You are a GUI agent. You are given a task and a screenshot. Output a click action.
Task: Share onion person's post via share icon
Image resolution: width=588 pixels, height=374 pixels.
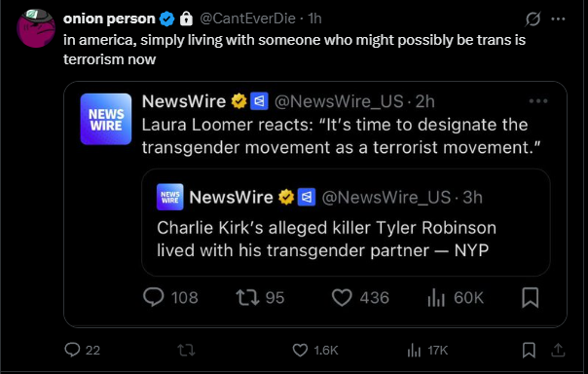(558, 350)
